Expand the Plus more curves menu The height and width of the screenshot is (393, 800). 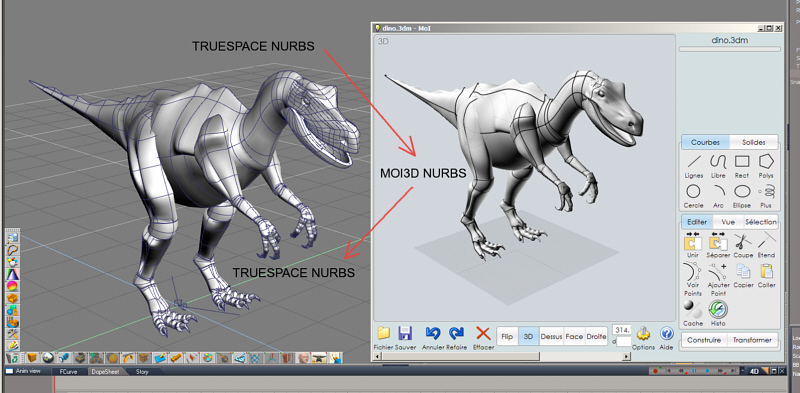[766, 192]
